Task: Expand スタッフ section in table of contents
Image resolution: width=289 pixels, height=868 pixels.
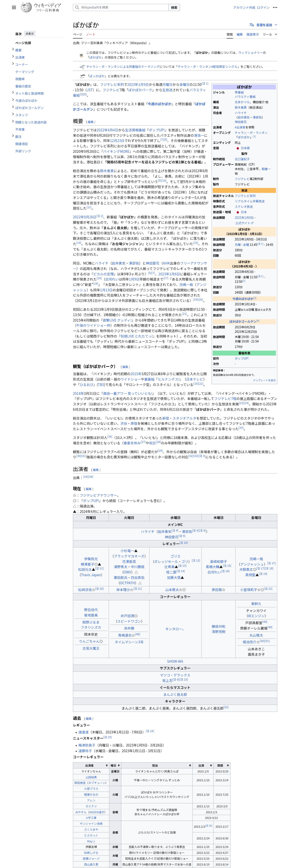Action: tap(13, 114)
